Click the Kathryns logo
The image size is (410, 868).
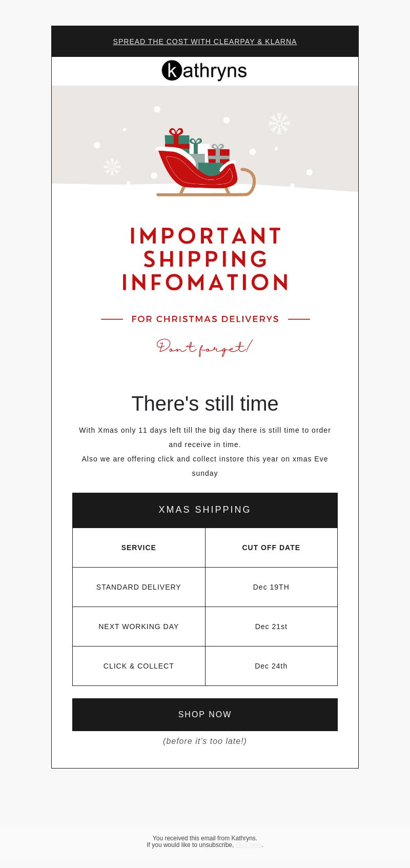click(x=204, y=71)
